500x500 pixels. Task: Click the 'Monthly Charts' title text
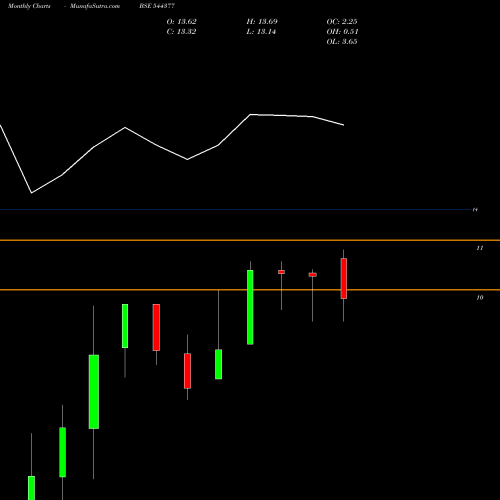29,6
